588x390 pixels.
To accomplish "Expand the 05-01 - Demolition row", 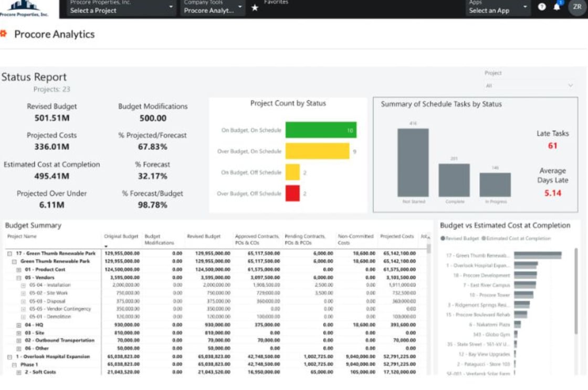I will tap(23, 317).
